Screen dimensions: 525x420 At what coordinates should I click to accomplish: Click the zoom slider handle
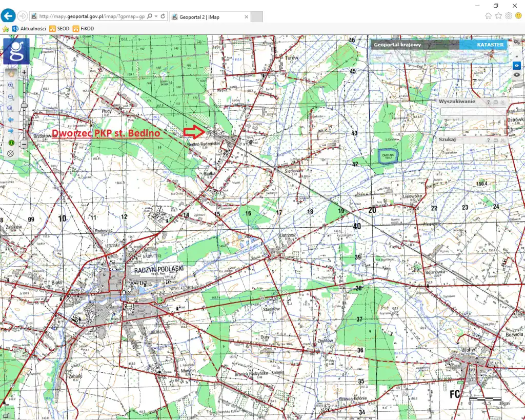pyautogui.click(x=24, y=106)
